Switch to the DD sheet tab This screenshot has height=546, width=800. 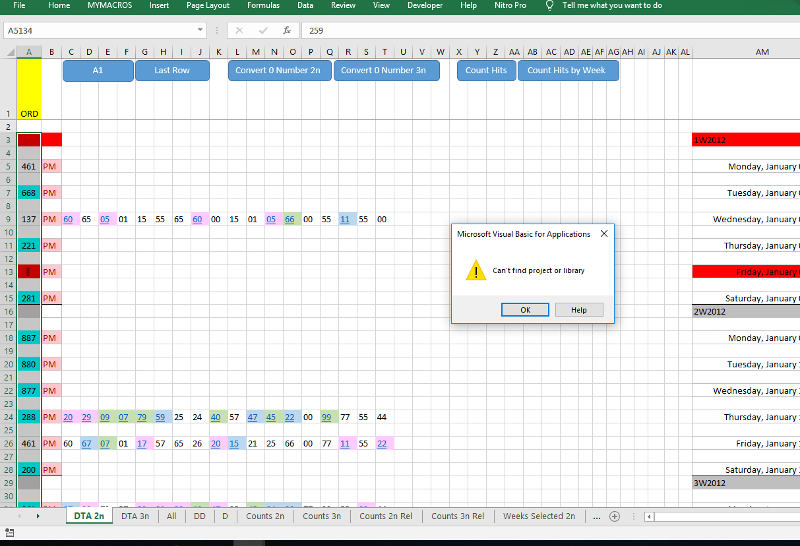(199, 516)
